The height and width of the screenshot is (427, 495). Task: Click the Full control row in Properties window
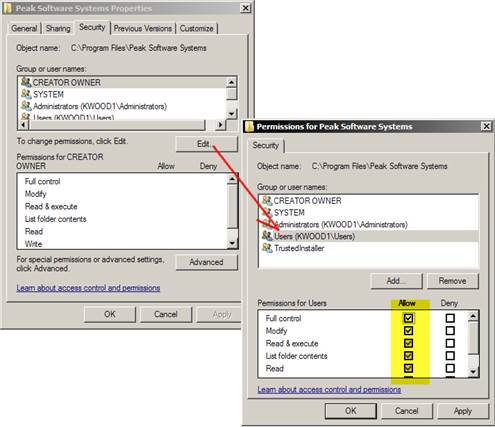point(122,181)
